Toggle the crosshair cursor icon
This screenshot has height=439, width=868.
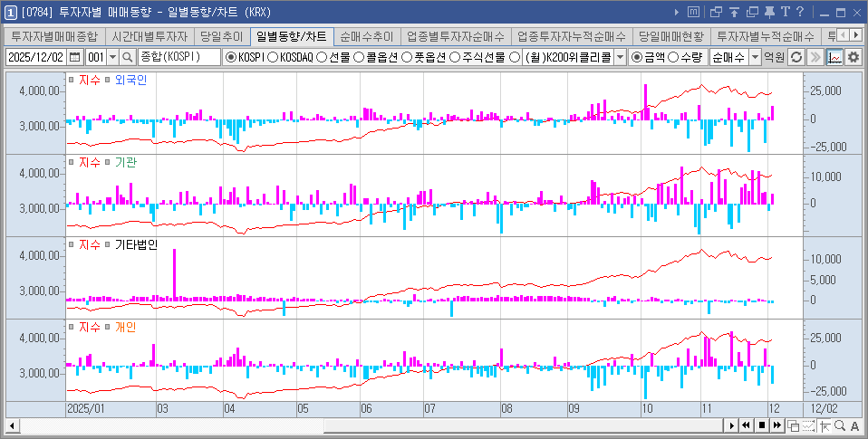click(825, 425)
